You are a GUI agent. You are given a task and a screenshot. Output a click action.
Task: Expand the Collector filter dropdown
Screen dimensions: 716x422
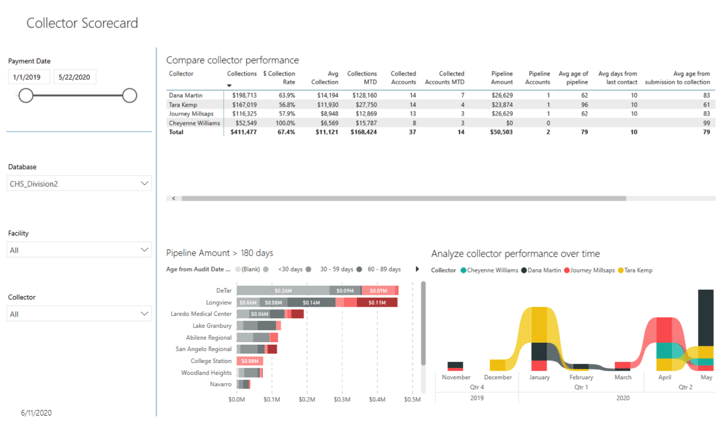(79, 314)
